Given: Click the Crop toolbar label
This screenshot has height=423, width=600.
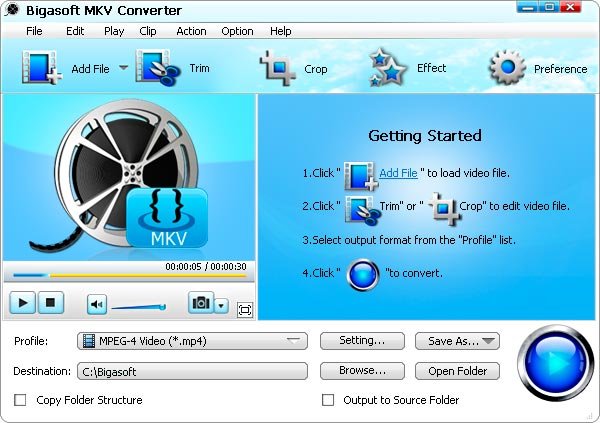Looking at the screenshot, I should (316, 69).
